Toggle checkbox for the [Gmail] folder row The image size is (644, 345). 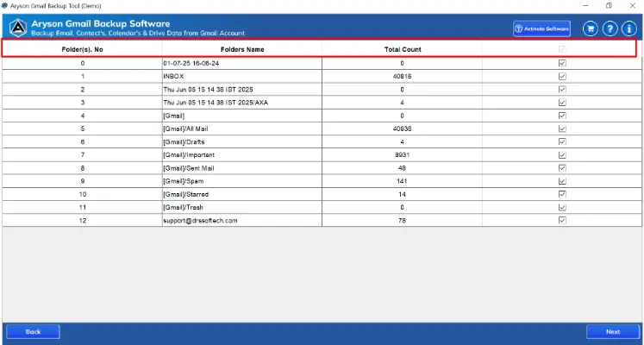562,116
